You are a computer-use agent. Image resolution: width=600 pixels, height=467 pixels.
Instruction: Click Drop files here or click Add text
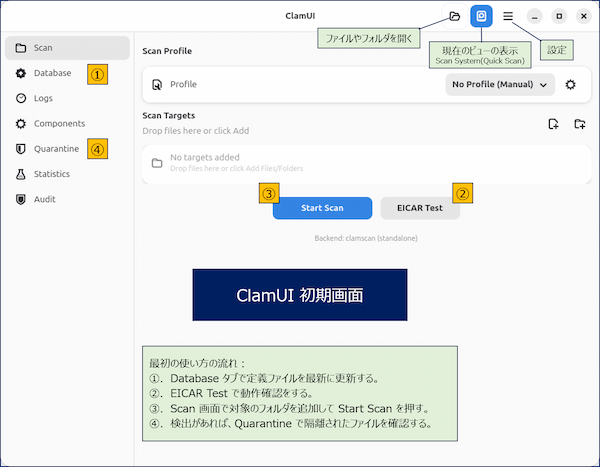click(x=196, y=131)
